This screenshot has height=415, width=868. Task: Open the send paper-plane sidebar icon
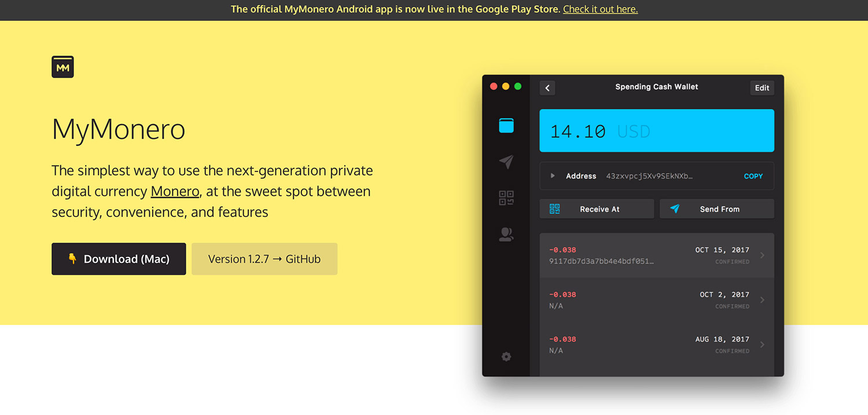pyautogui.click(x=506, y=161)
